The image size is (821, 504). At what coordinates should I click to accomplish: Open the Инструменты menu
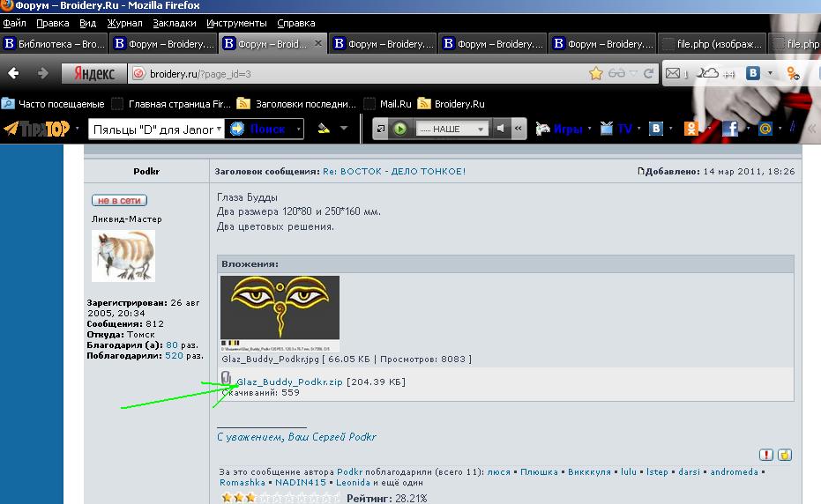[236, 23]
